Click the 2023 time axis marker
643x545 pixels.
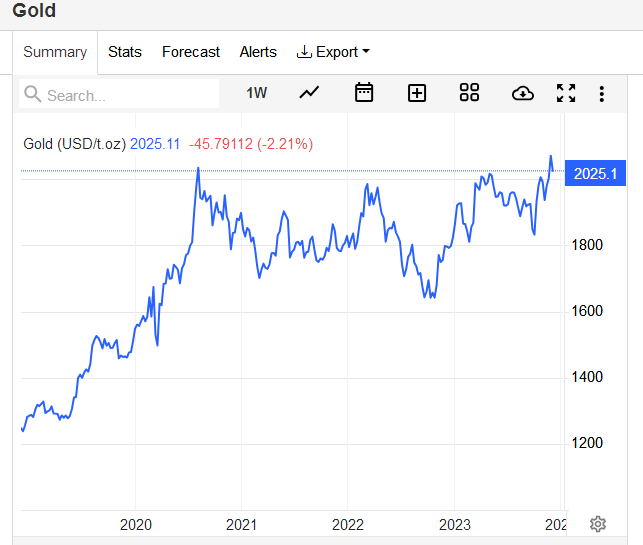click(x=454, y=524)
